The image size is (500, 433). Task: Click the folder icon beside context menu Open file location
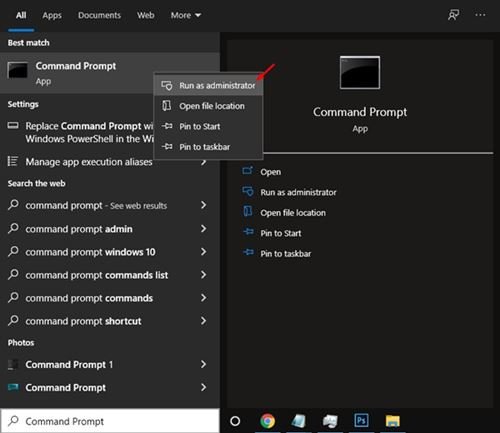[x=166, y=106]
